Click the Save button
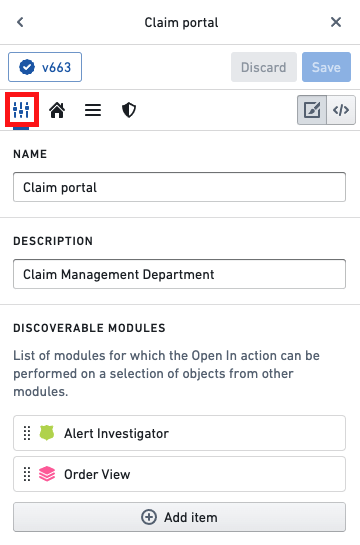 (x=326, y=67)
